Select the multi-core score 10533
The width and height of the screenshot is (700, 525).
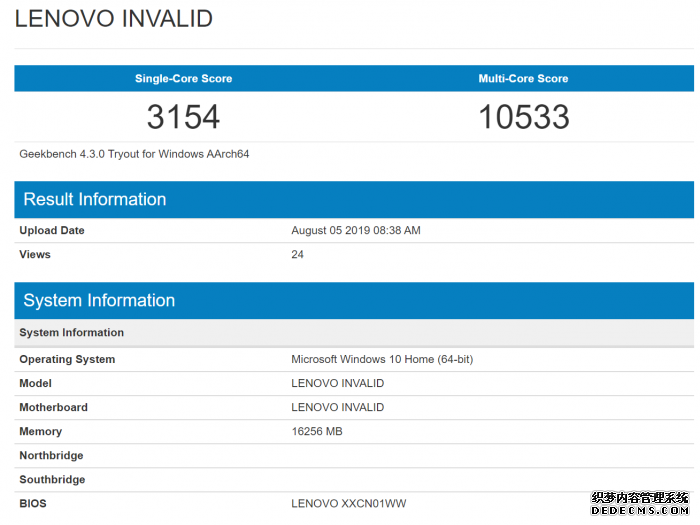point(524,117)
